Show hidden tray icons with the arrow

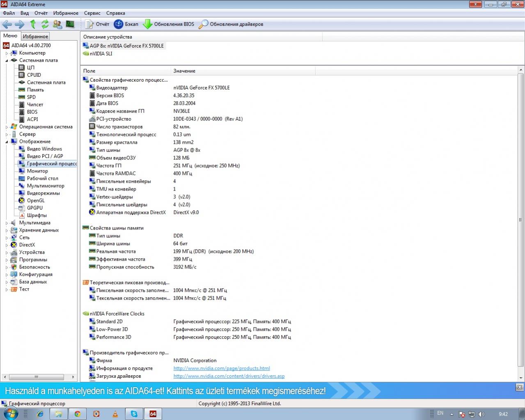[452, 414]
